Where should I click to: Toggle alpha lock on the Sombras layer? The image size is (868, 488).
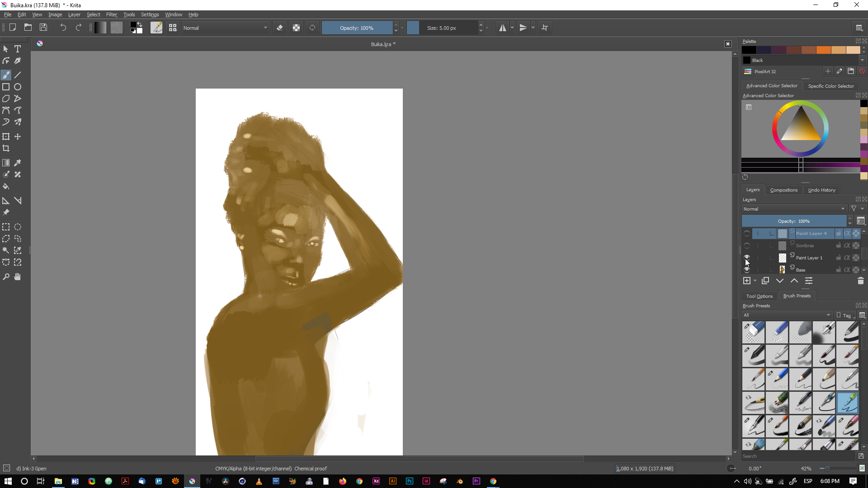pos(847,245)
